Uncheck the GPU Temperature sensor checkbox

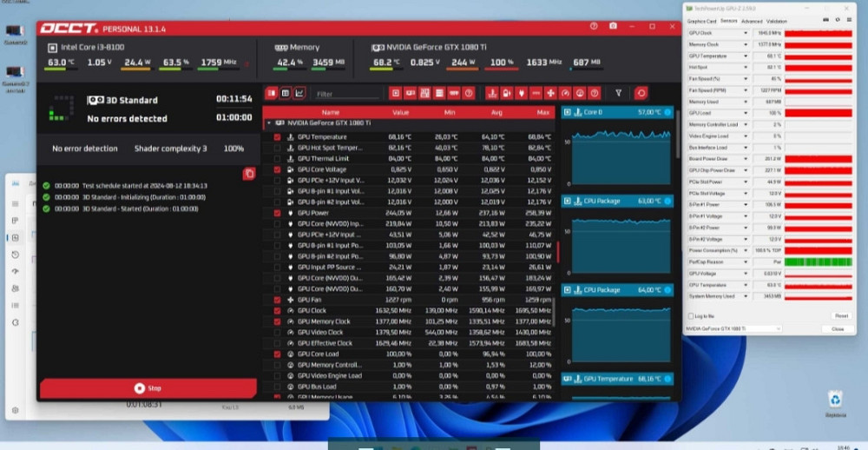coord(278,137)
